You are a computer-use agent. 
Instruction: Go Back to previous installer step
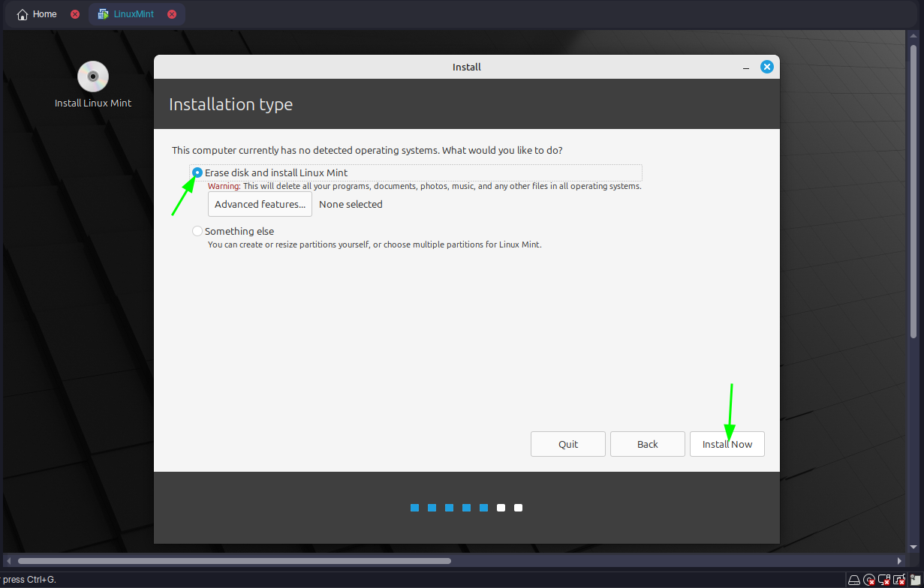[647, 444]
